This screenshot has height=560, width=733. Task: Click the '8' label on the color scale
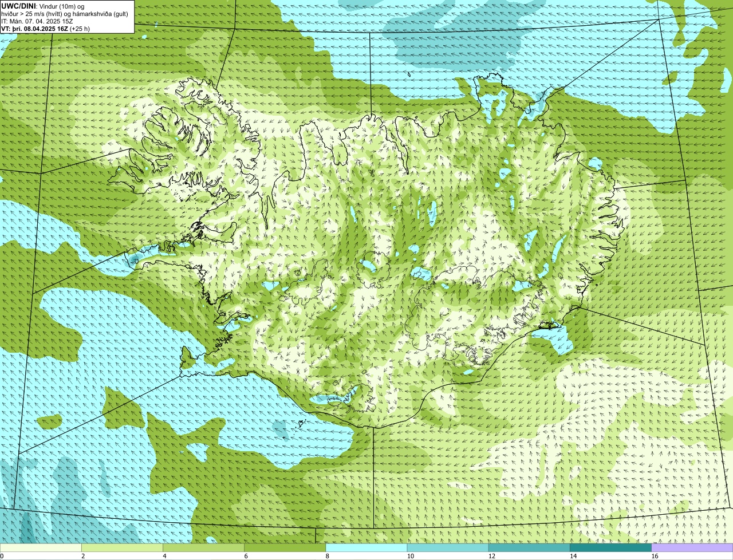pyautogui.click(x=327, y=556)
